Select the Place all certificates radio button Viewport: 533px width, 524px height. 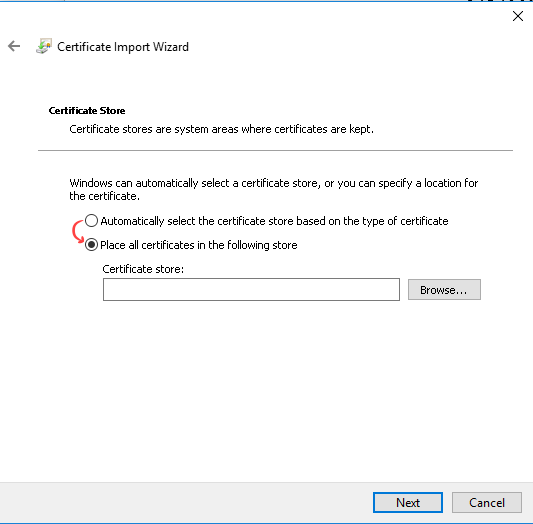point(91,245)
